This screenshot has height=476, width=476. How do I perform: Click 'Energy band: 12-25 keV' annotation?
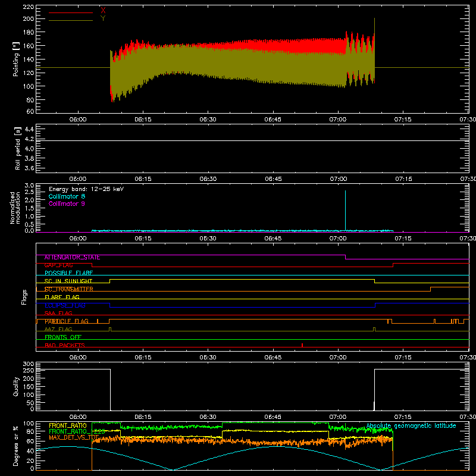click(86, 189)
